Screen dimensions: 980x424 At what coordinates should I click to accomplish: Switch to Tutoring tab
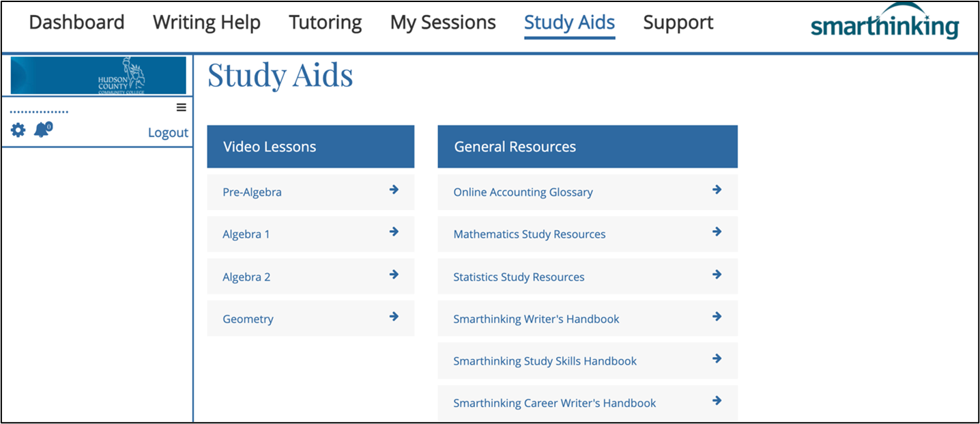326,23
